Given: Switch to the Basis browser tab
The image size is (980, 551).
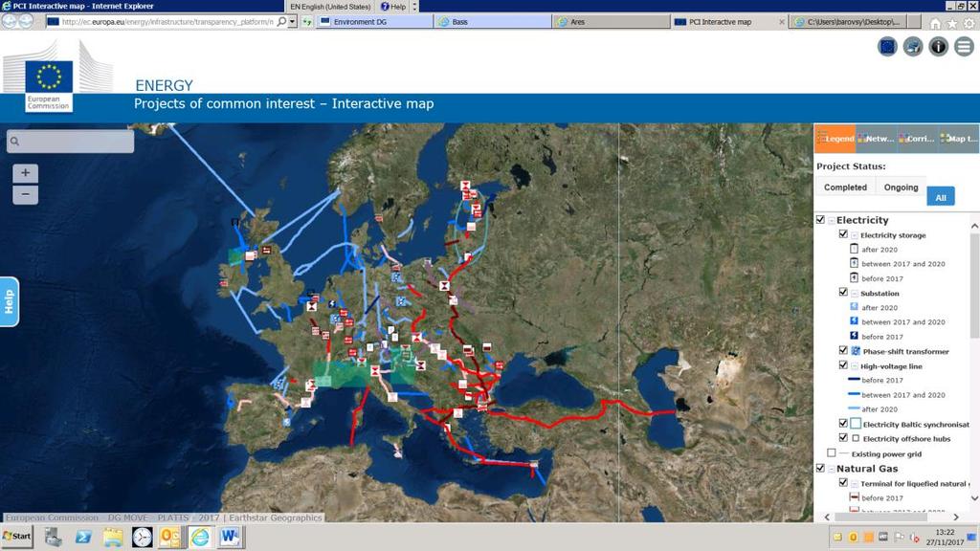Looking at the screenshot, I should click(493, 22).
